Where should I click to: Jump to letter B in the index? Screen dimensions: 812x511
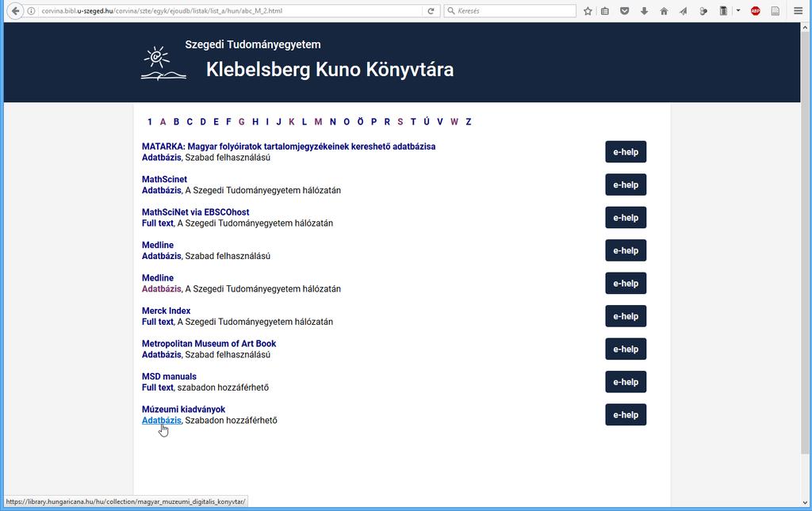coord(176,122)
